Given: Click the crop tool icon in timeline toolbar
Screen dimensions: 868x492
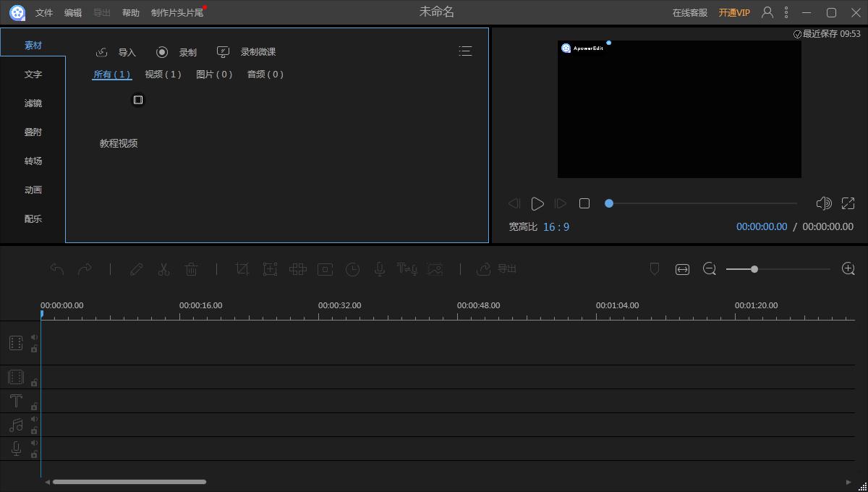Looking at the screenshot, I should point(242,269).
